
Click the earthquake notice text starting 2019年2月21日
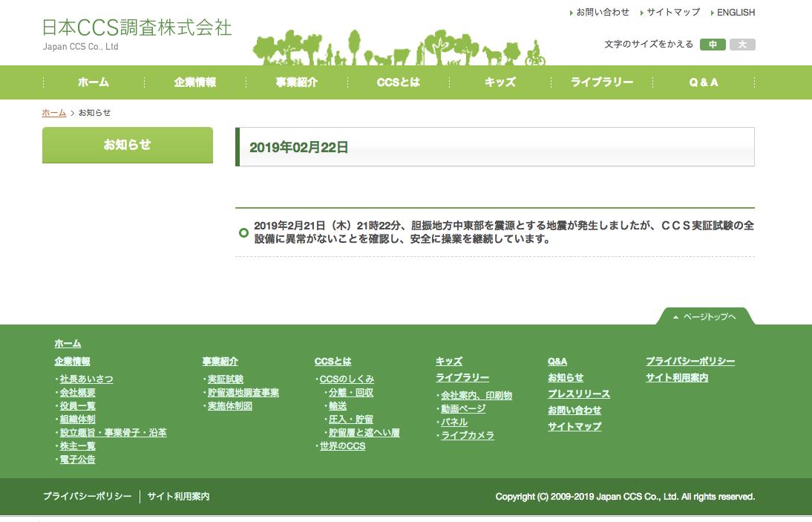click(503, 232)
